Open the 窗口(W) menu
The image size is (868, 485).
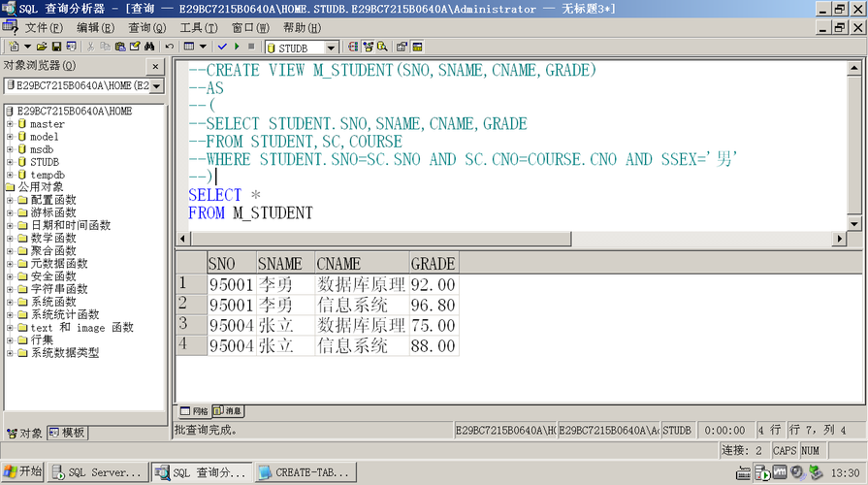(250, 28)
